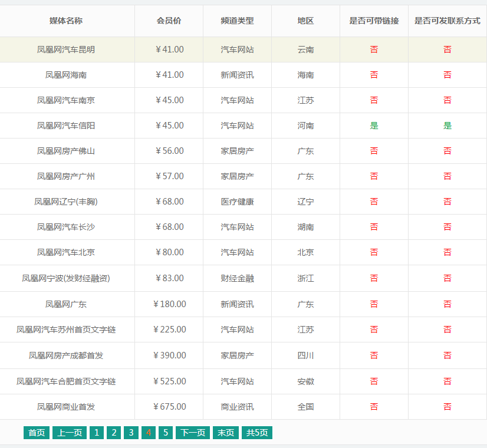This screenshot has width=487, height=448.
Task: Open page 5 of the results
Action: pos(165,432)
